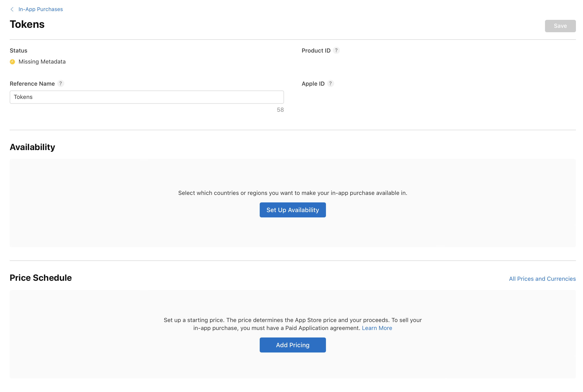Screen dimensions: 583x392
Task: Toggle Product ID field visibility
Action: [337, 50]
